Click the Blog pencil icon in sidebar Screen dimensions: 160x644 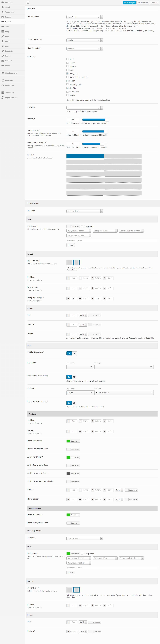point(2,36)
